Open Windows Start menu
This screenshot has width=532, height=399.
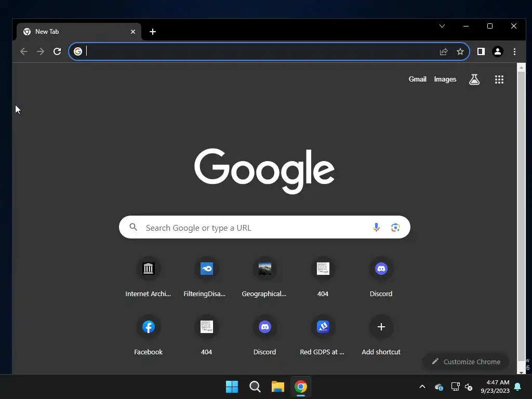[232, 387]
